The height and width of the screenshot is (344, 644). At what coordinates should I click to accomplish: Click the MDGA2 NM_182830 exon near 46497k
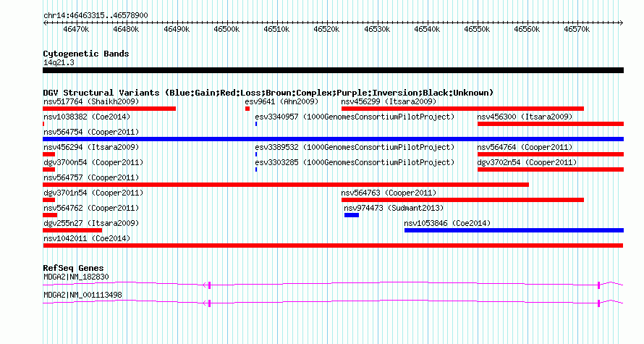pyautogui.click(x=209, y=285)
